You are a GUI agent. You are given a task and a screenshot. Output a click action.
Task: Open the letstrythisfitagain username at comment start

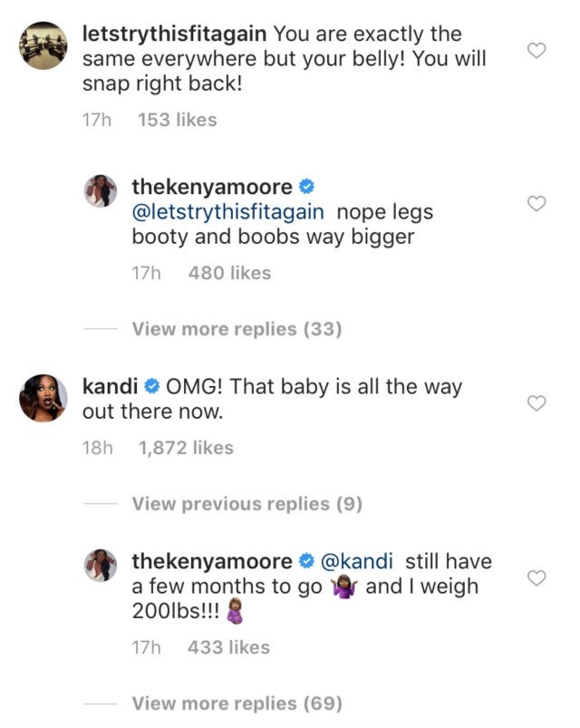click(x=174, y=34)
